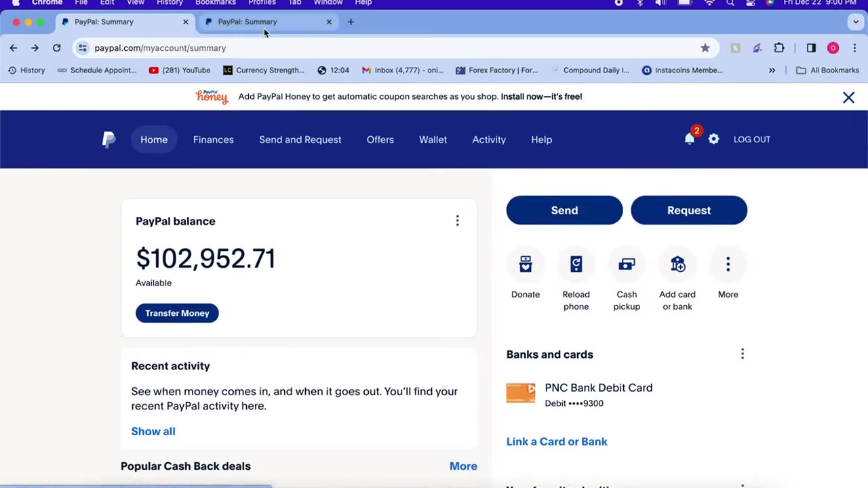This screenshot has height=488, width=868.
Task: Open the Finances navigation item
Action: pos(214,140)
